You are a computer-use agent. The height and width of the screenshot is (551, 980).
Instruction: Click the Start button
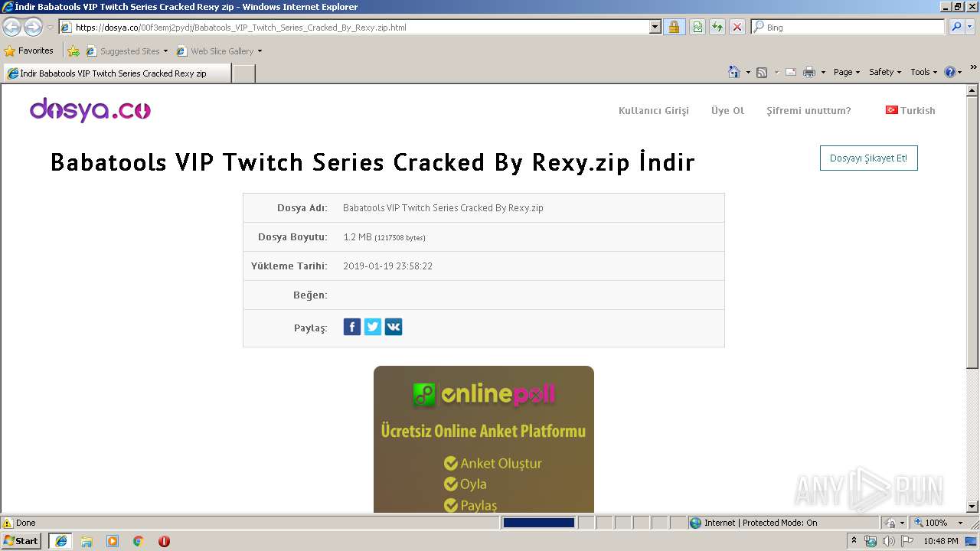pos(21,541)
